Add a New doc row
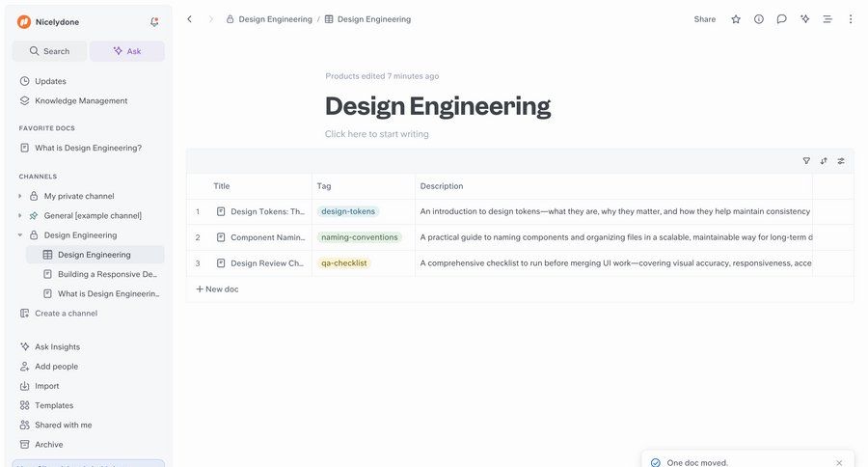 [217, 289]
